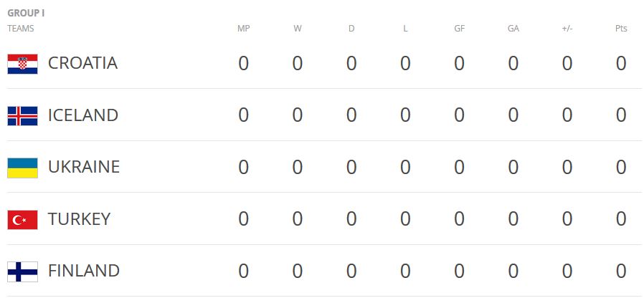Click the GA column header

(x=513, y=29)
